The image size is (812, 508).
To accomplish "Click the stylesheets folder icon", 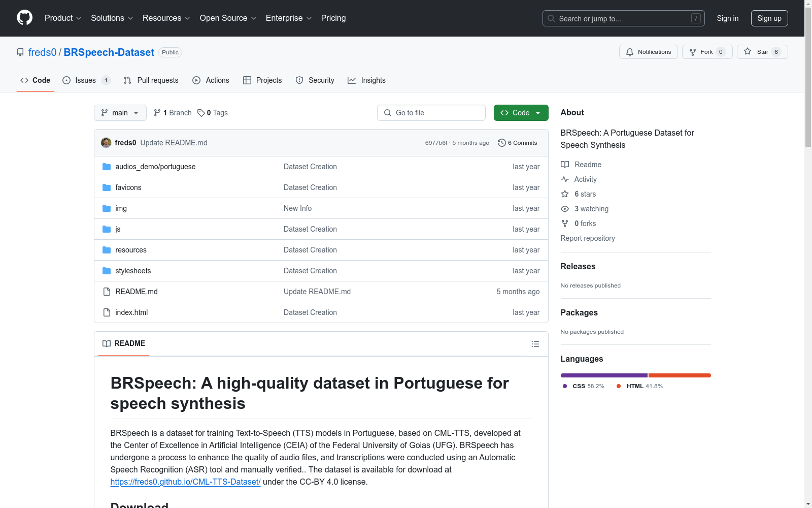I will pyautogui.click(x=107, y=271).
